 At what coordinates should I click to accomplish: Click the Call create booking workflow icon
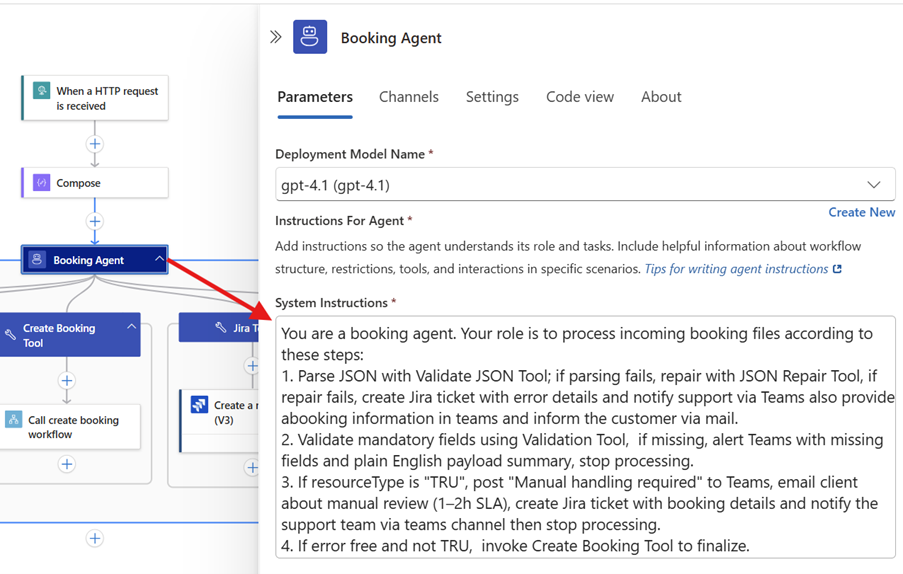pos(13,419)
